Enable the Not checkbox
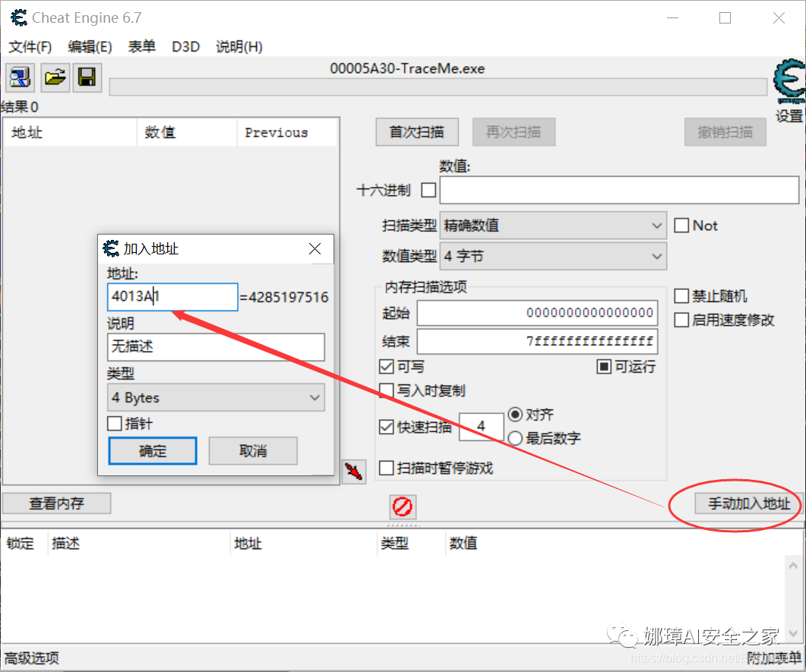 point(681,226)
